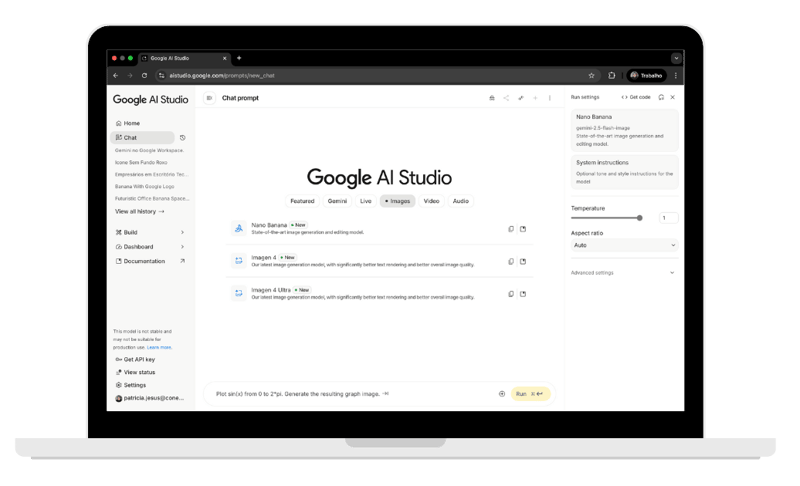Bookmark page with the star icon
Screen dimensions: 800x486
pyautogui.click(x=591, y=75)
